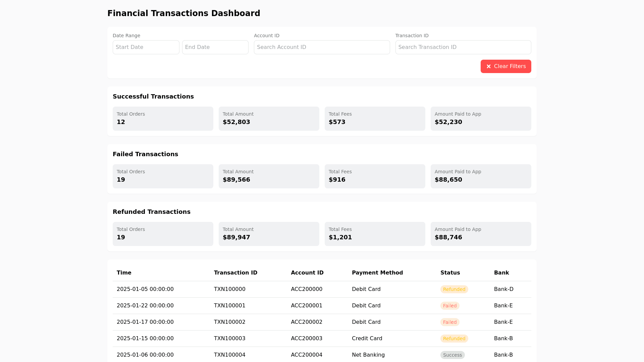Click Refunded Amount Paid to App card
The image size is (644, 362).
pyautogui.click(x=481, y=234)
